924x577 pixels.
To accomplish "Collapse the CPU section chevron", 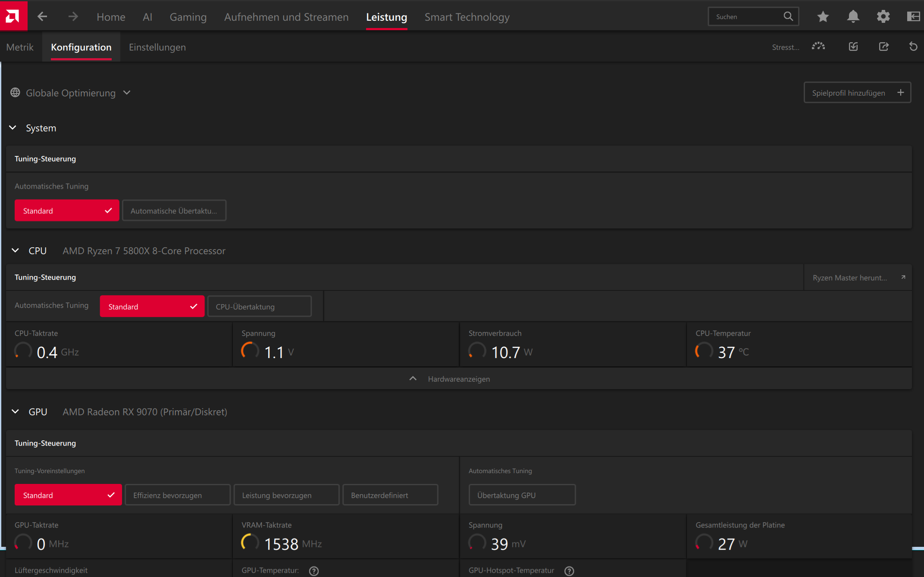I will click(x=16, y=251).
